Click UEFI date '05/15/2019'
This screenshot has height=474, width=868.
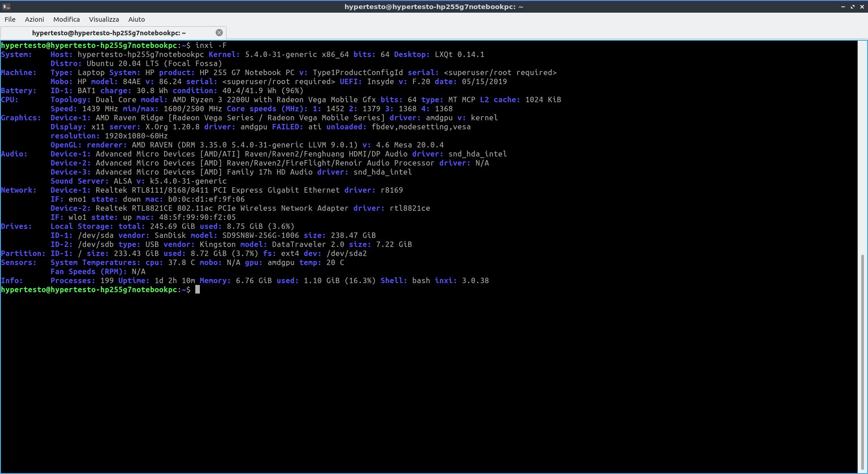pos(484,81)
